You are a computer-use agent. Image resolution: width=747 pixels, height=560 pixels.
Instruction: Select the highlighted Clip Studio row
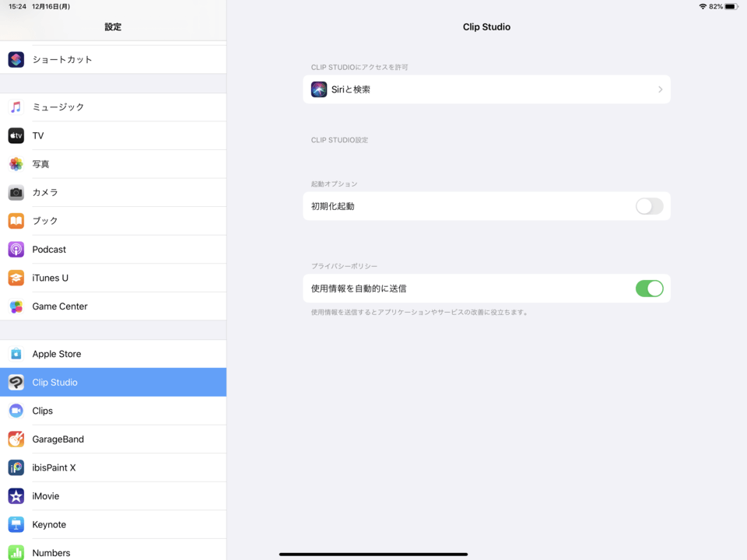coord(114,383)
